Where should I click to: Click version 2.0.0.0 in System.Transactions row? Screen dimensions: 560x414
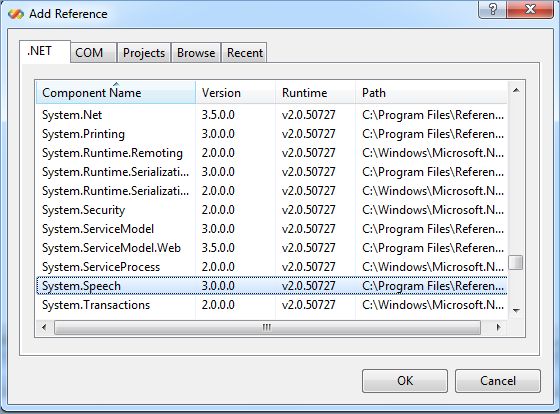point(218,305)
